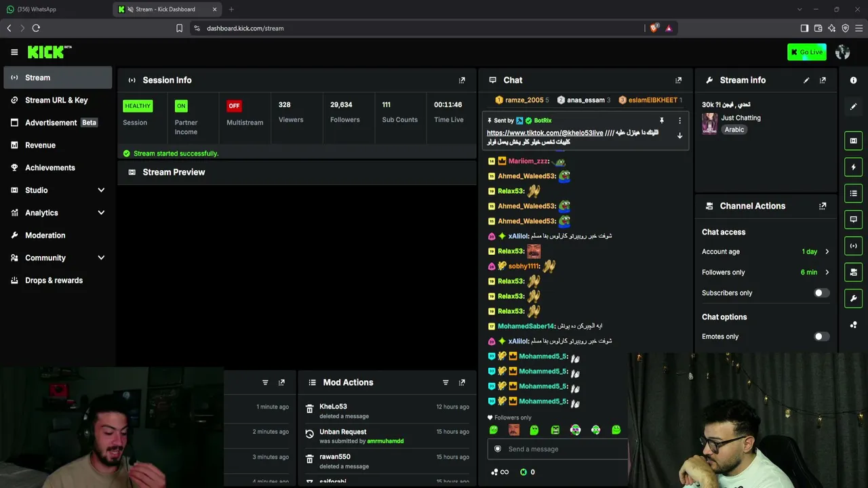
Task: Toggle the Emotes only switch
Action: tap(821, 336)
